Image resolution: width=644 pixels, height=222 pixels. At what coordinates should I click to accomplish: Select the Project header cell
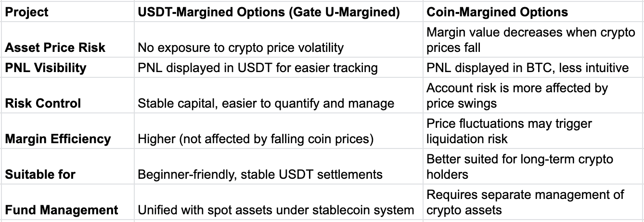tap(67, 11)
